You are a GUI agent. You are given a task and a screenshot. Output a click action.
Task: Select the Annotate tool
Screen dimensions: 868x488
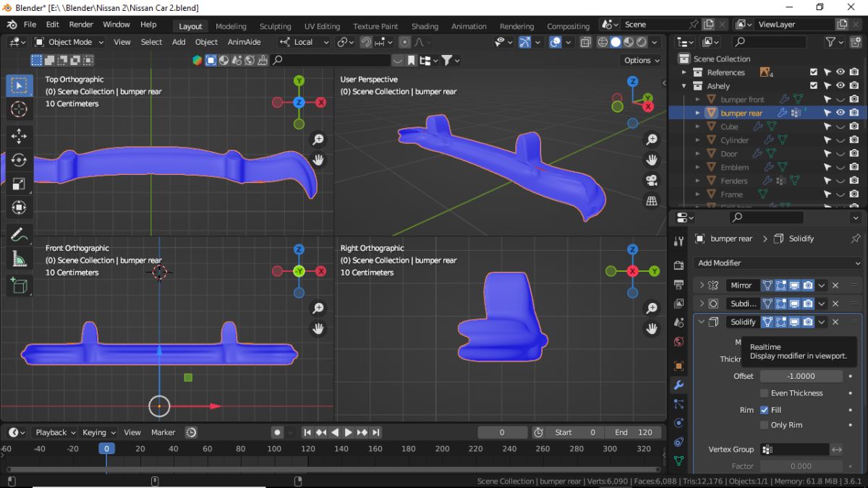(x=20, y=234)
